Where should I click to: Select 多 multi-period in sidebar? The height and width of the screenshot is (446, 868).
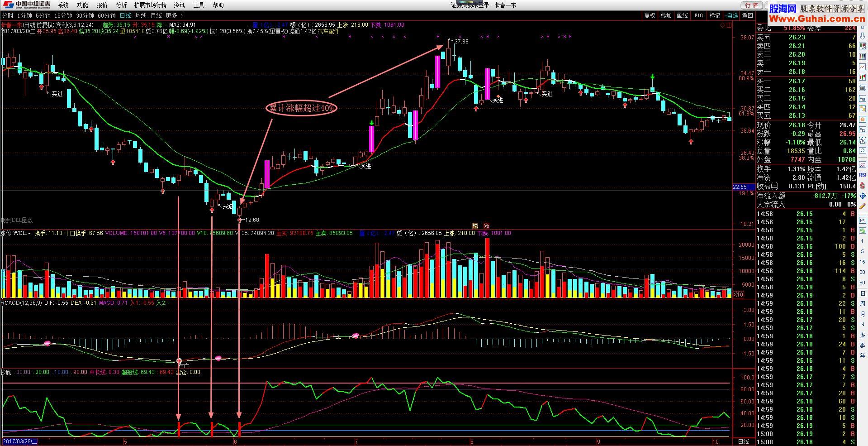[x=863, y=335]
